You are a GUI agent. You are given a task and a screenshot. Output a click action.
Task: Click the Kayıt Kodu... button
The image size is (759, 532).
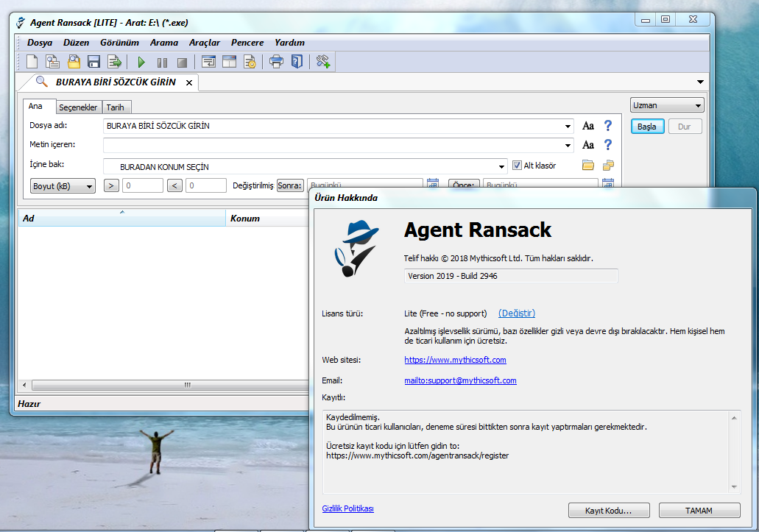pyautogui.click(x=609, y=511)
